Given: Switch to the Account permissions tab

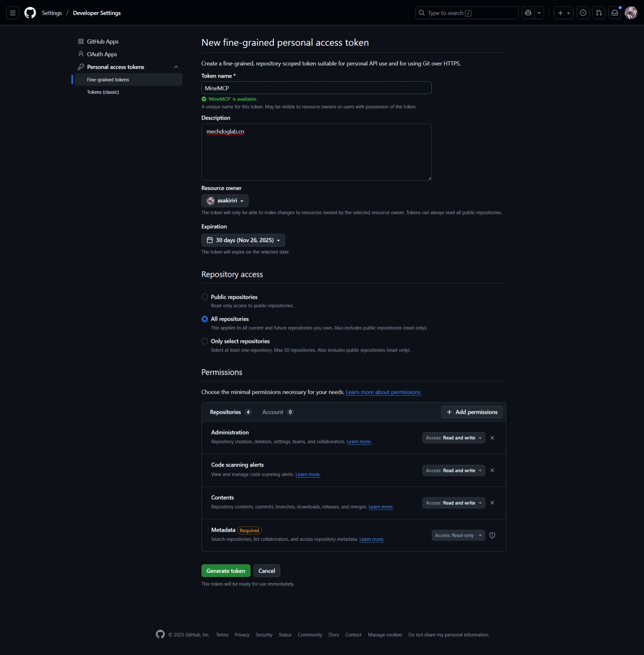Looking at the screenshot, I should point(277,412).
